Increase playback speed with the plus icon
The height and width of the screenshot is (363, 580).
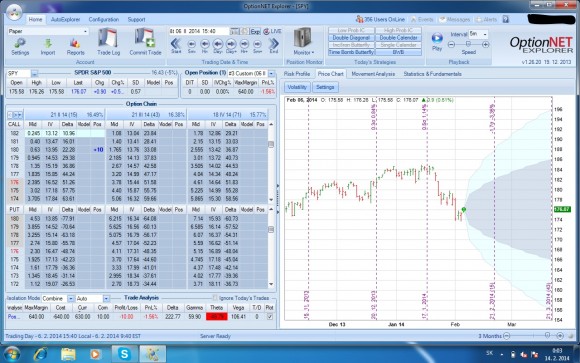tap(485, 44)
